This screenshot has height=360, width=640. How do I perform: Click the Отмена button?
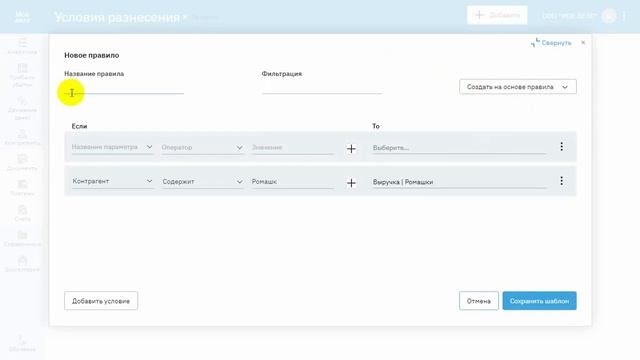[x=479, y=301]
